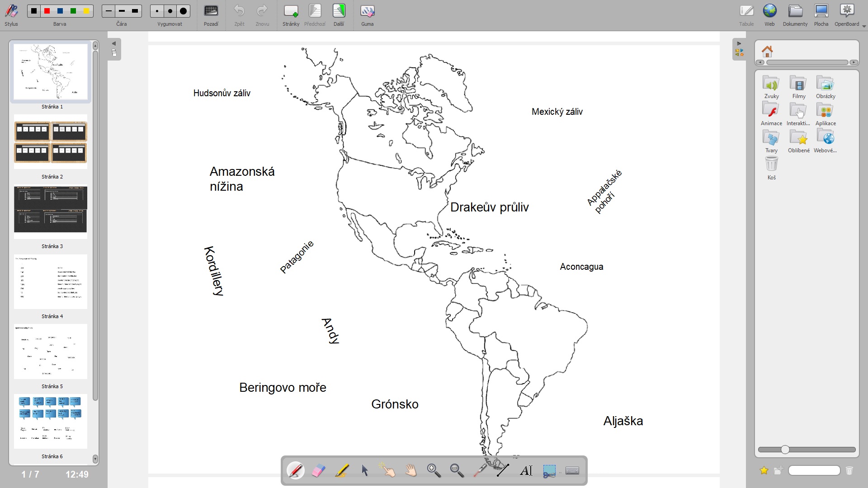Open the Stylus palette toggle
The image size is (868, 488).
tap(11, 15)
